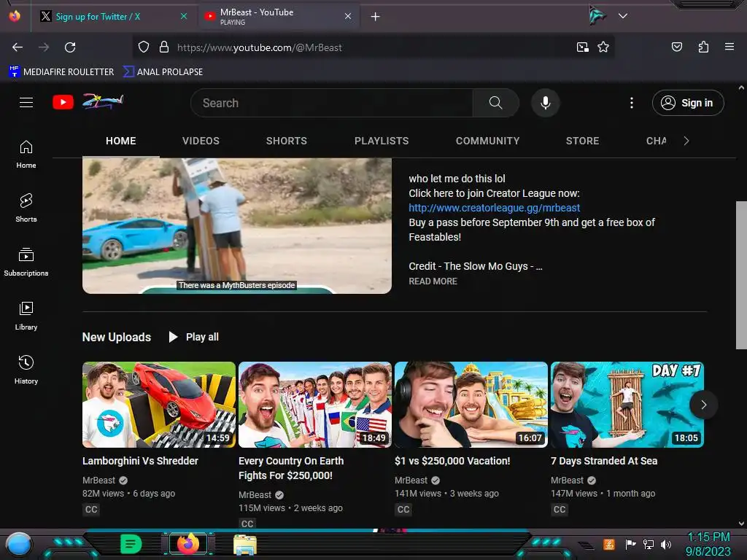Close the MrBeast YouTube tab

pyautogui.click(x=348, y=16)
